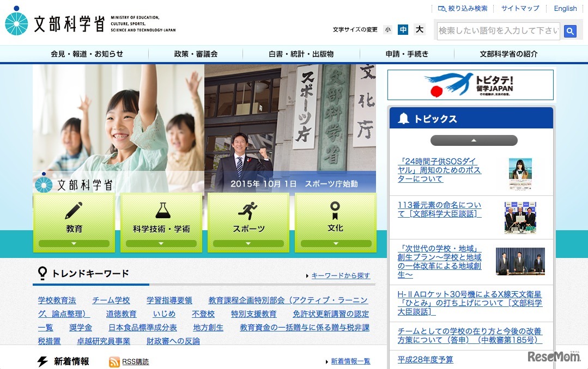Click the orange RSS購読 feed icon
This screenshot has height=369, width=588.
(x=114, y=361)
